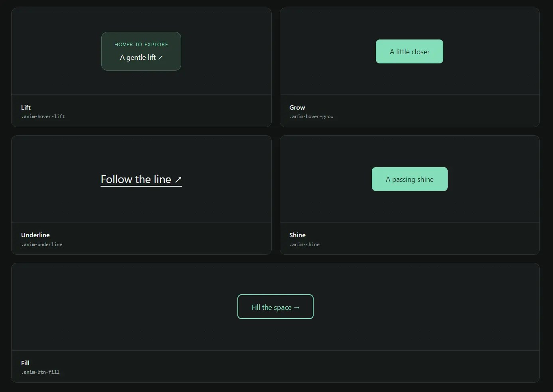Viewport: 553px width, 392px height.
Task: Select the 'Grow' title text
Action: pos(297,107)
